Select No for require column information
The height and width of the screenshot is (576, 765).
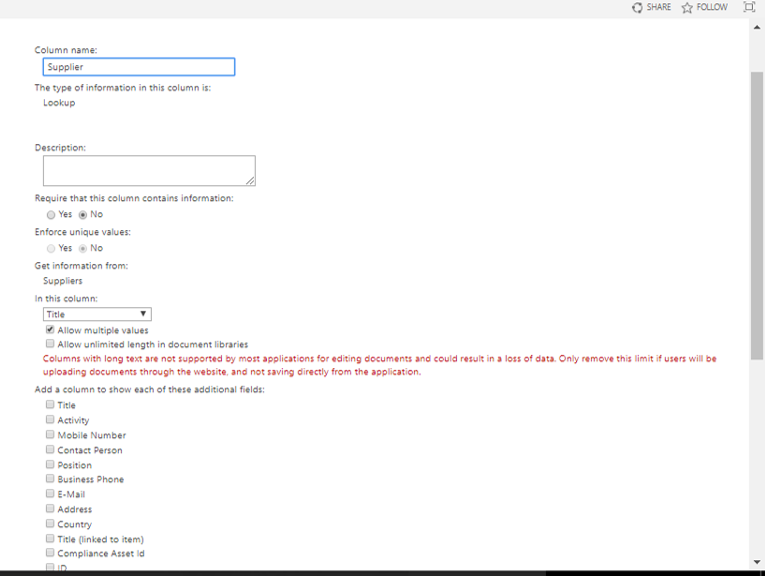click(83, 215)
